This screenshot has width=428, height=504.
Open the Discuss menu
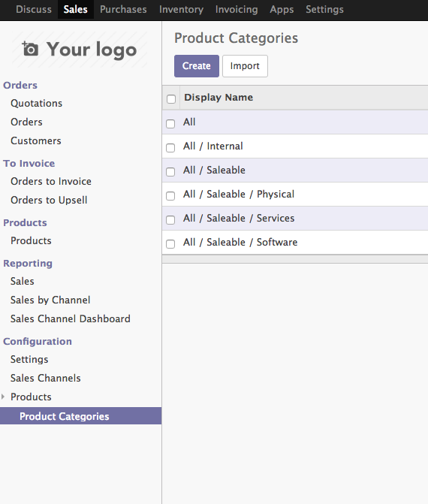(34, 9)
